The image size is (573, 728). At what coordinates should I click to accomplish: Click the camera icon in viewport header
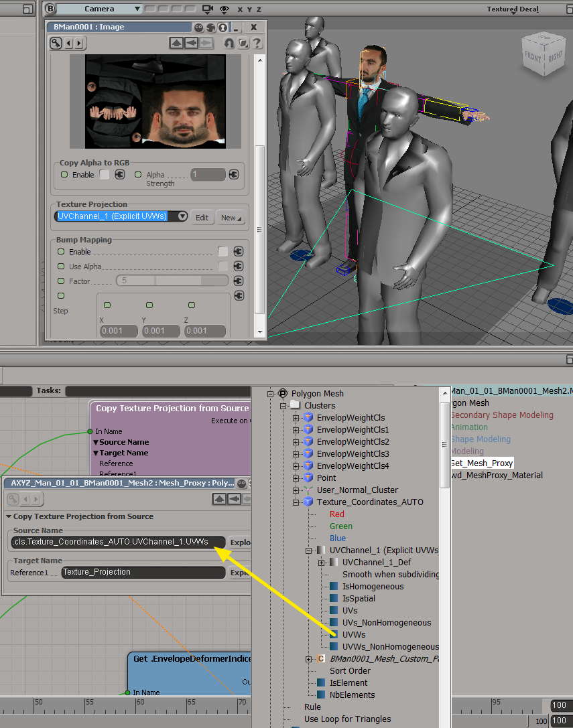click(x=208, y=9)
